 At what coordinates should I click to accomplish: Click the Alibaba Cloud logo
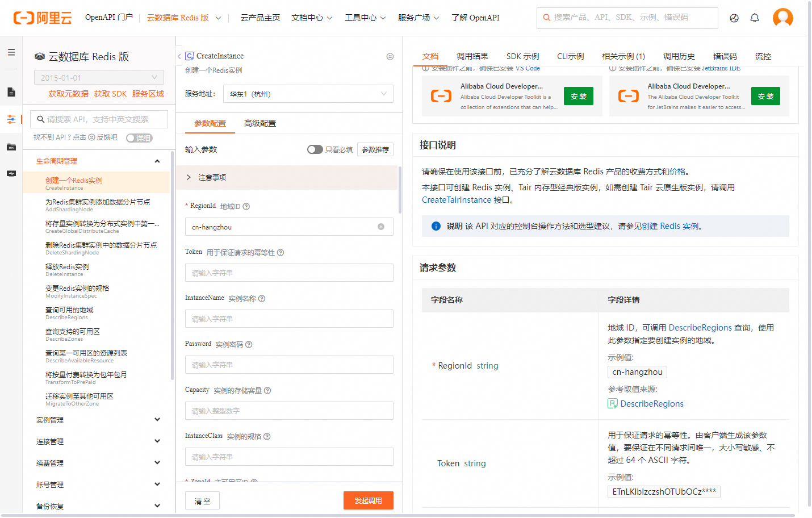pos(43,18)
